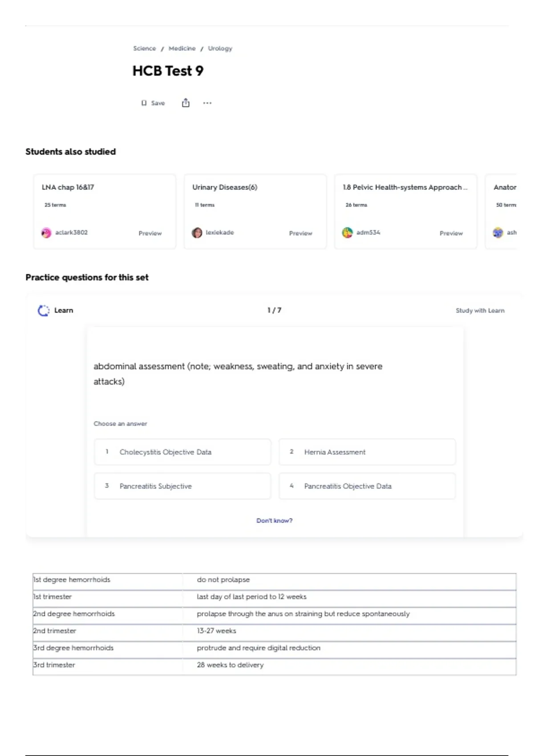Screen dimensions: 534x756
Task: Open the three-dots more options menu
Action: coord(207,103)
